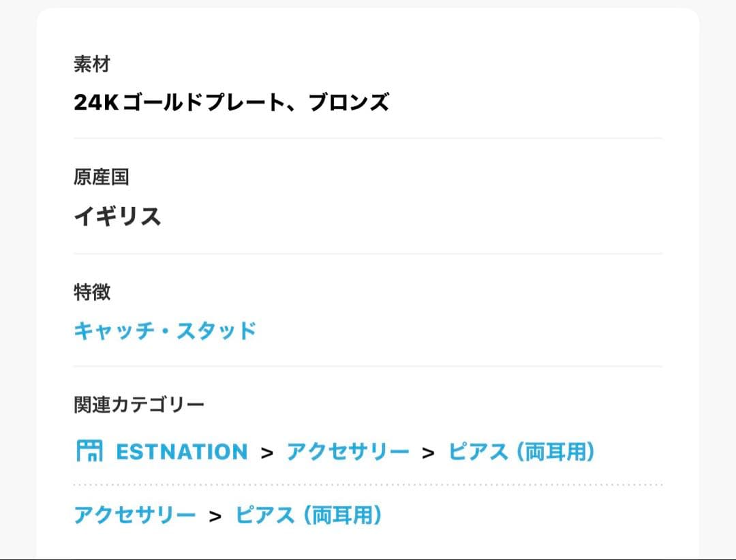Click the divider line below キャッチ・スタッド
This screenshot has height=560, width=736.
(368, 367)
